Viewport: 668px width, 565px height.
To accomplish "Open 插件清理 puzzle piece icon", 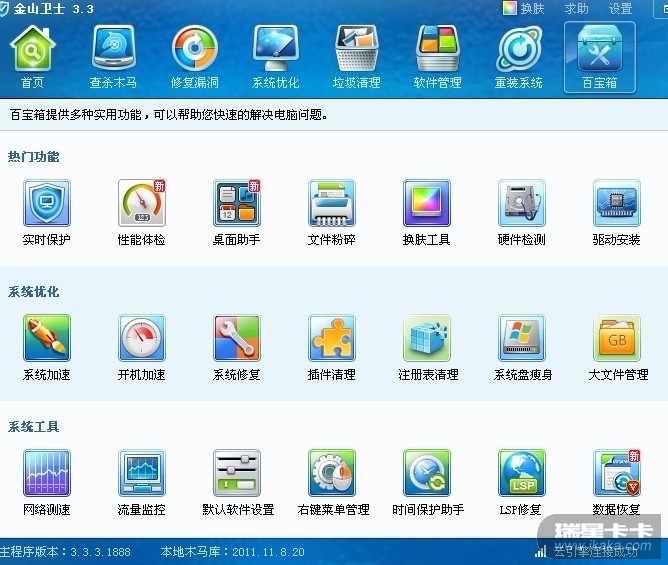I will (332, 338).
